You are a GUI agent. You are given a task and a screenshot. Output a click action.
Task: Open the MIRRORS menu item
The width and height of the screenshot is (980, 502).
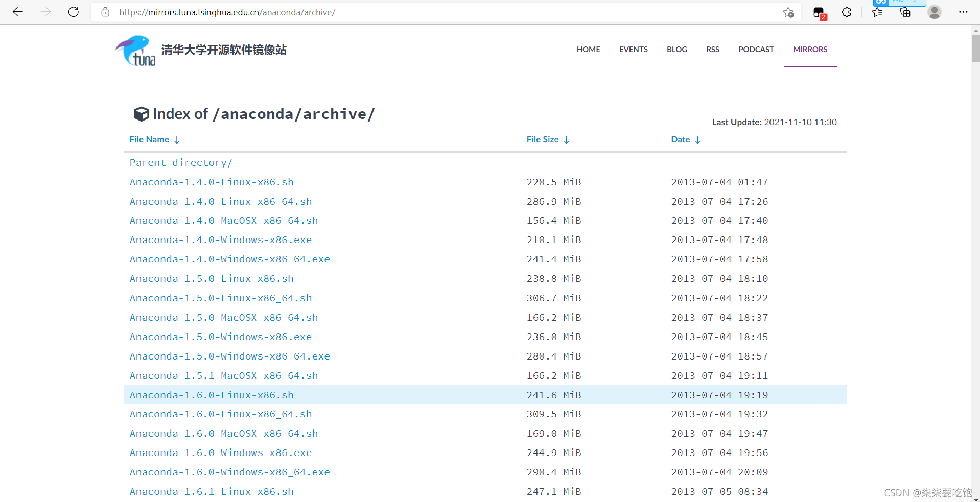coord(810,50)
